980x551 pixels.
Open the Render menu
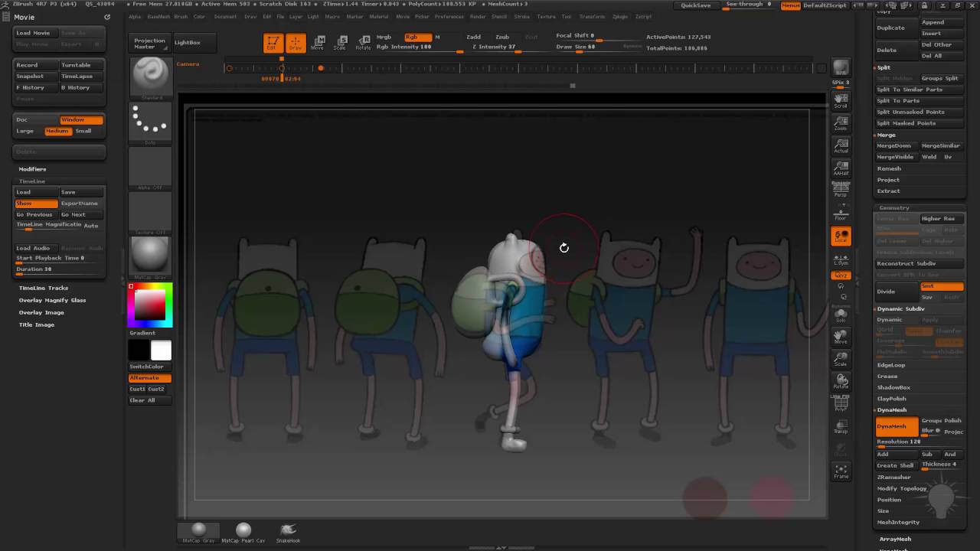click(x=478, y=16)
